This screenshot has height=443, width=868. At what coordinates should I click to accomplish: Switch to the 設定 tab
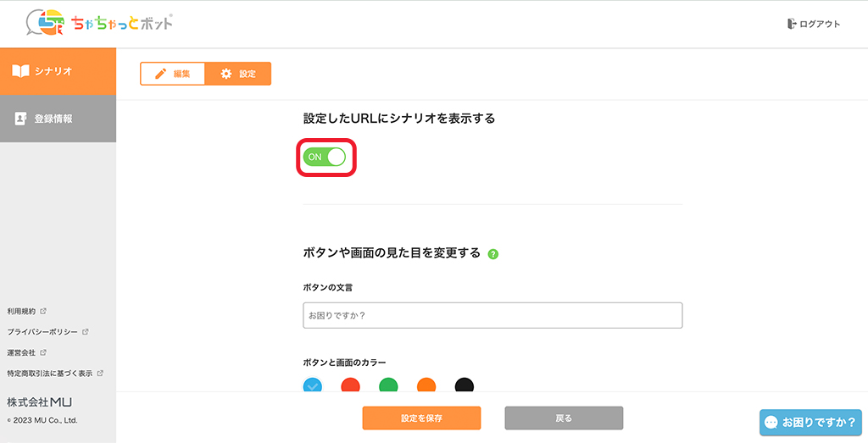click(238, 74)
